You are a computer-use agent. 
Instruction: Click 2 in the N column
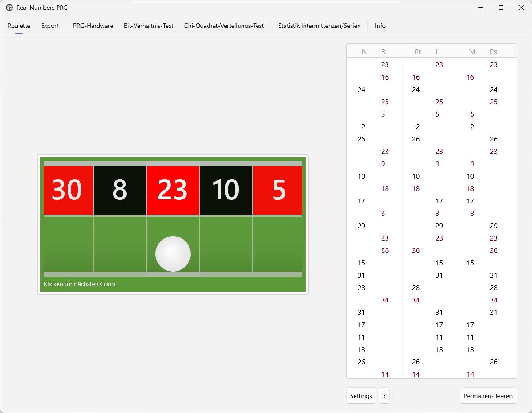363,126
